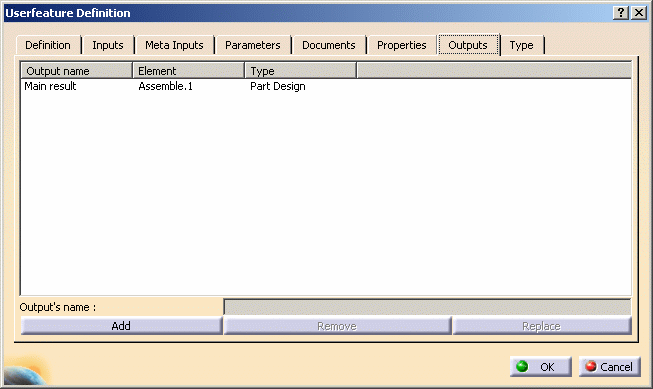
Task: Open the Inputs tab
Action: pyautogui.click(x=108, y=45)
